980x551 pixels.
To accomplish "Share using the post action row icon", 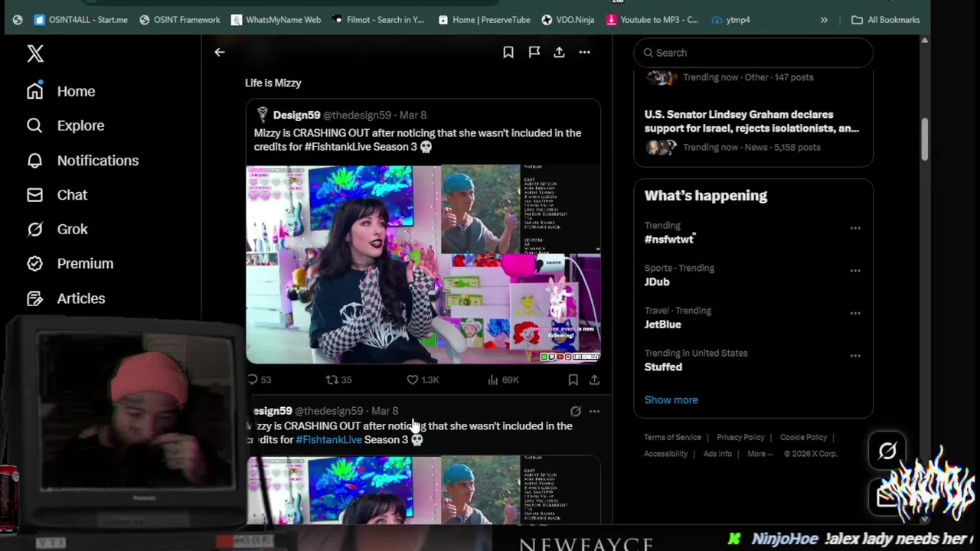I will click(x=594, y=380).
